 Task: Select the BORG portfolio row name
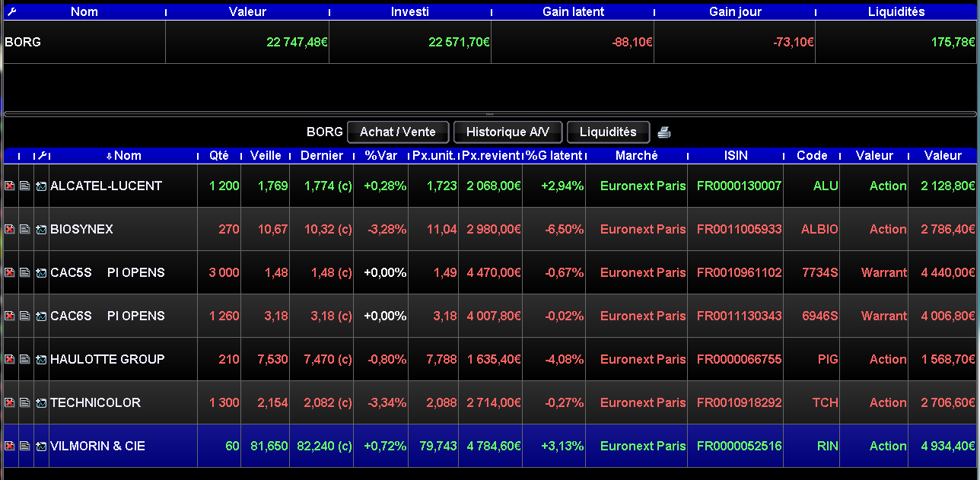23,42
